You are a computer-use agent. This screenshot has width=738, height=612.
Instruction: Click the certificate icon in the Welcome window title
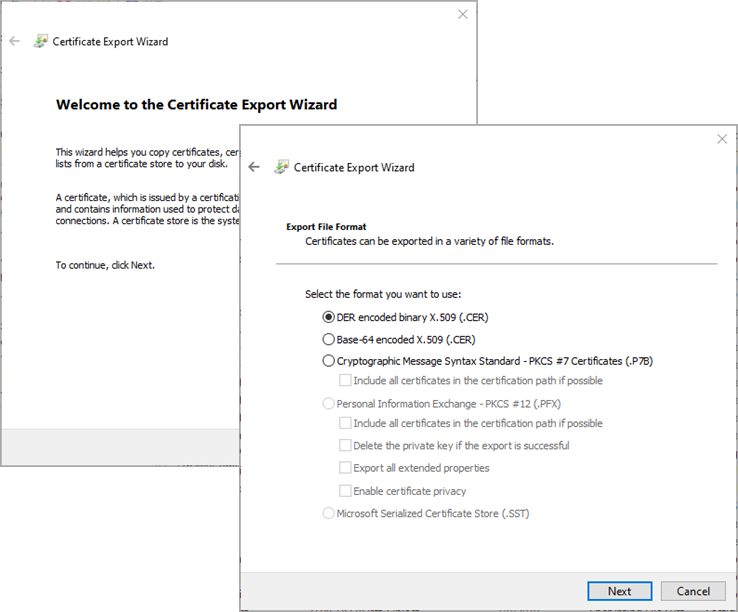(40, 41)
